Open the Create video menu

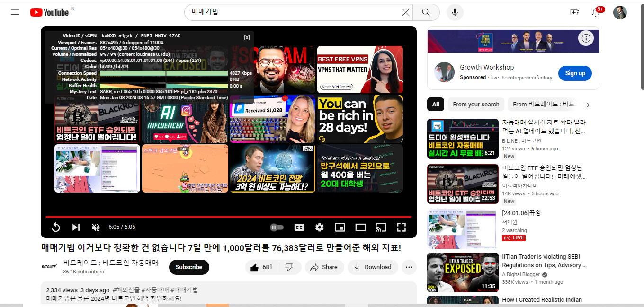point(575,12)
